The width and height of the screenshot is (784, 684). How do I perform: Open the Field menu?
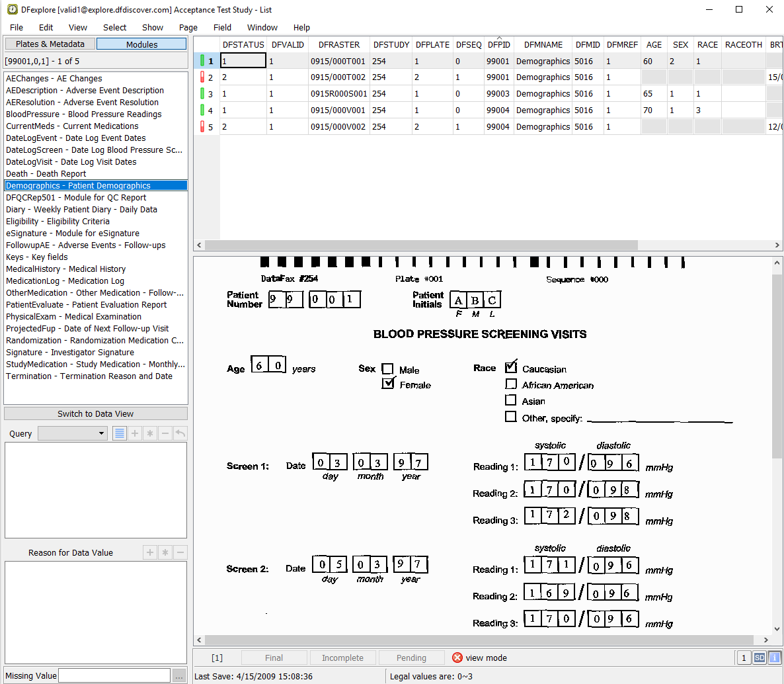click(x=222, y=27)
